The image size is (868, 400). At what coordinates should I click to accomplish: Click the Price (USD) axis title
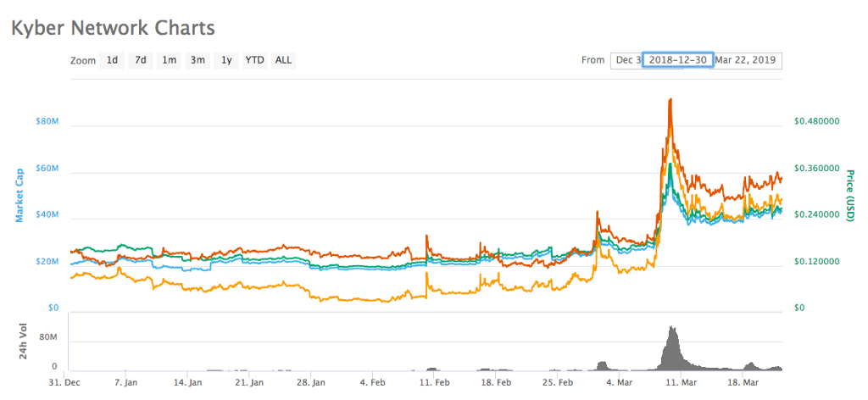click(849, 194)
